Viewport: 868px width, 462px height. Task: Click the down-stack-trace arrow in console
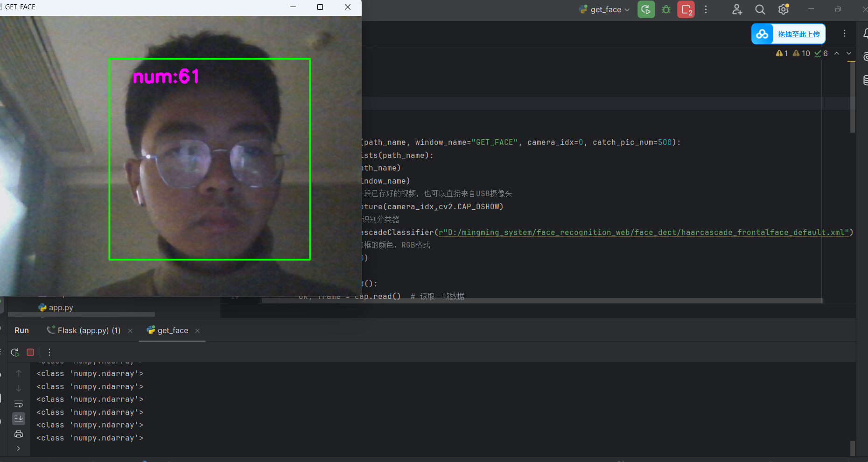pyautogui.click(x=19, y=388)
